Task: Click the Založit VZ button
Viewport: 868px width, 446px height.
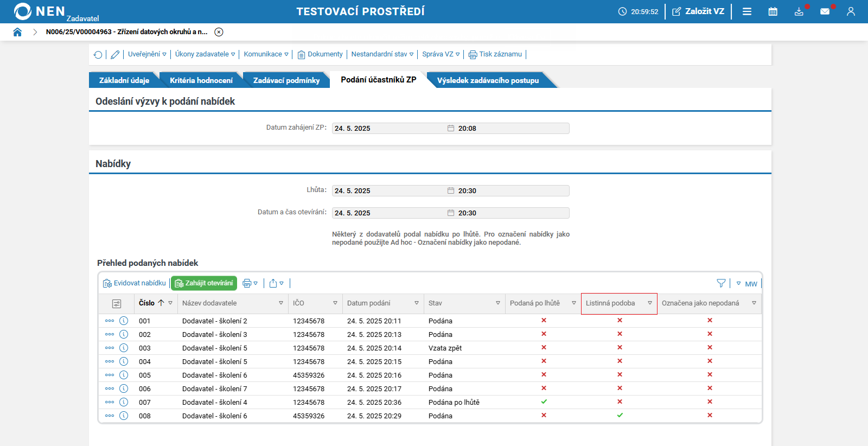Action: pyautogui.click(x=698, y=11)
